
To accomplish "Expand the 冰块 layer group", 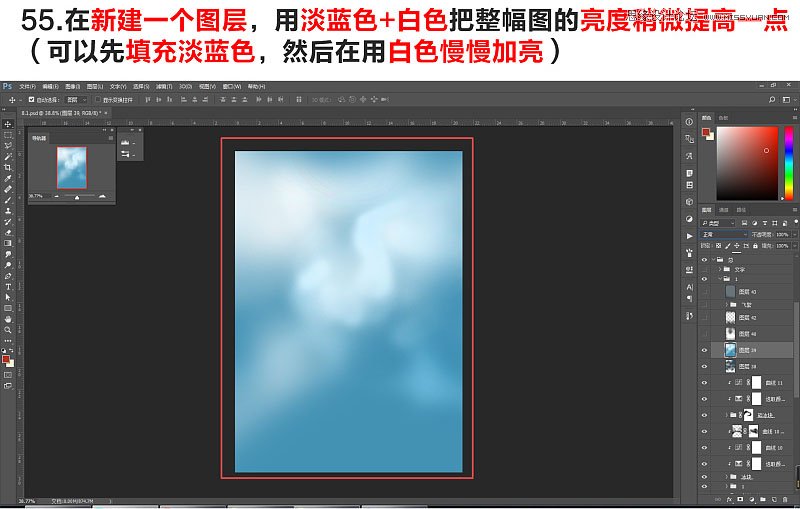I will click(727, 477).
